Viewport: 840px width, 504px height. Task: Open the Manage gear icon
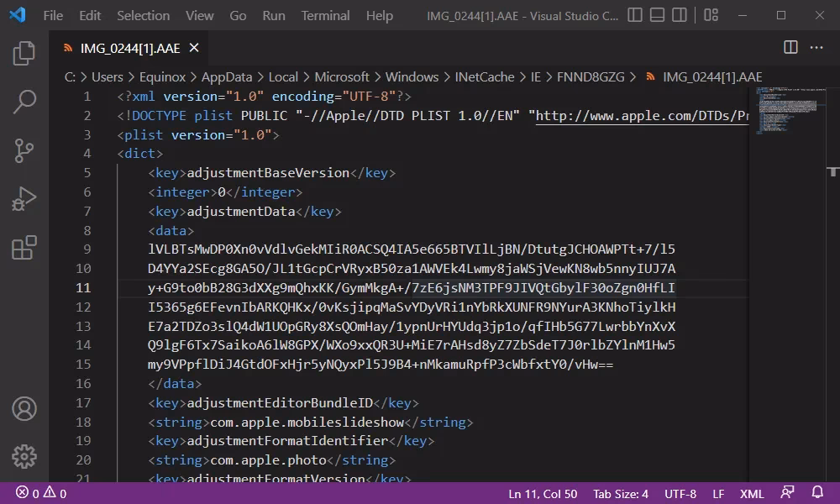coord(24,456)
